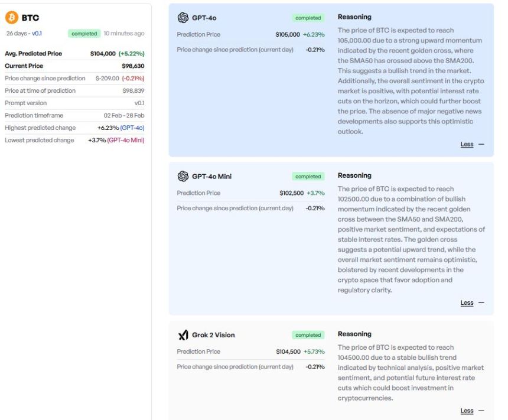Screen dimensions: 508x420
Task: Collapse GPT-4o reasoning with the Less link
Action: [x=467, y=144]
